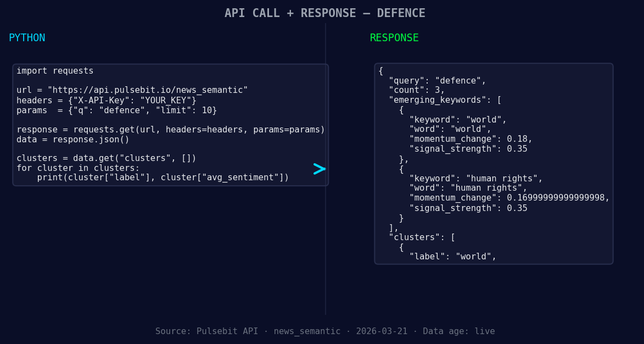Click the news_semantic footer label
644x344 pixels.
click(307, 331)
